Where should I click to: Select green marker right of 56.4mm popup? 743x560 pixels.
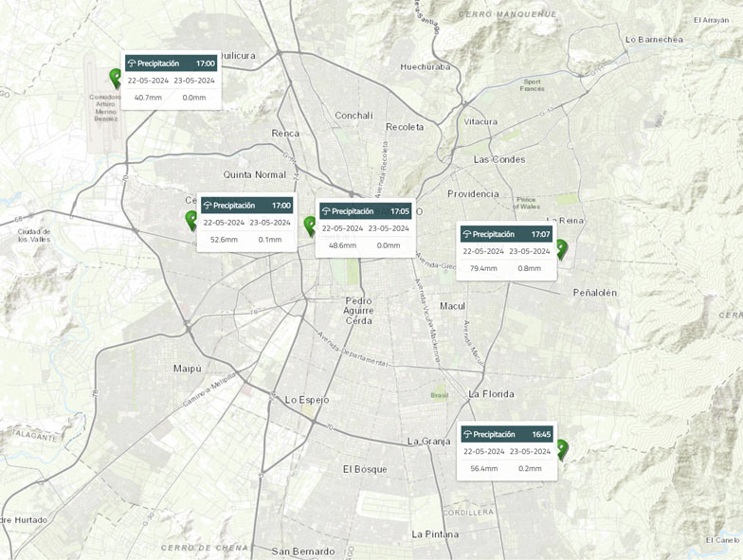562,448
